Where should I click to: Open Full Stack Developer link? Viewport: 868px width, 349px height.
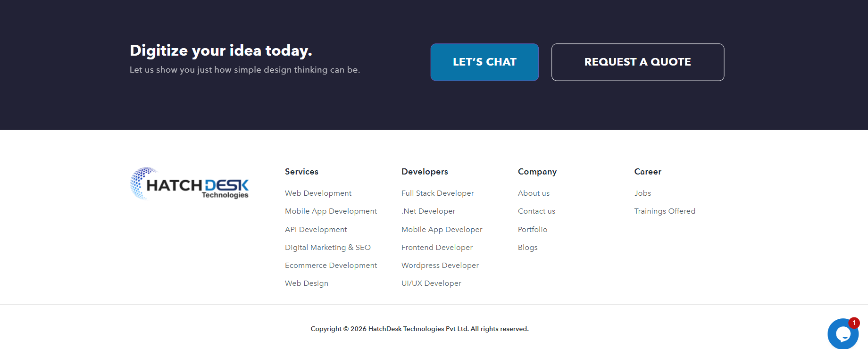click(x=437, y=193)
